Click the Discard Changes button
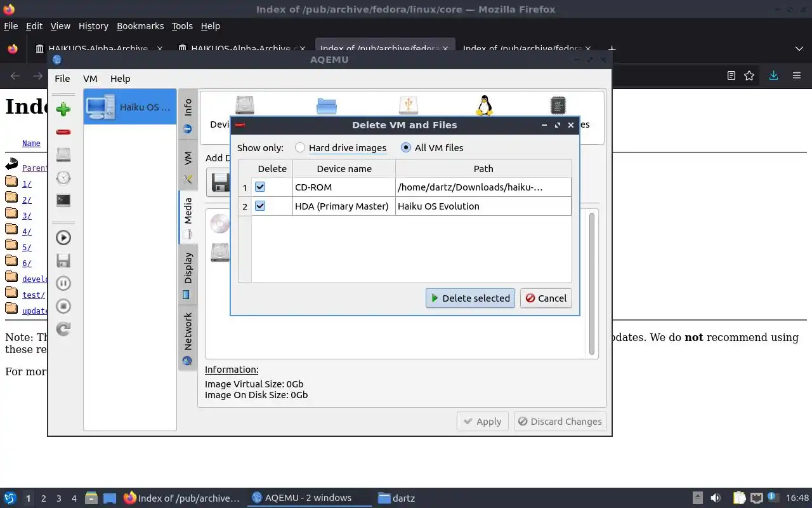Viewport: 812px width, 508px height. pos(560,422)
